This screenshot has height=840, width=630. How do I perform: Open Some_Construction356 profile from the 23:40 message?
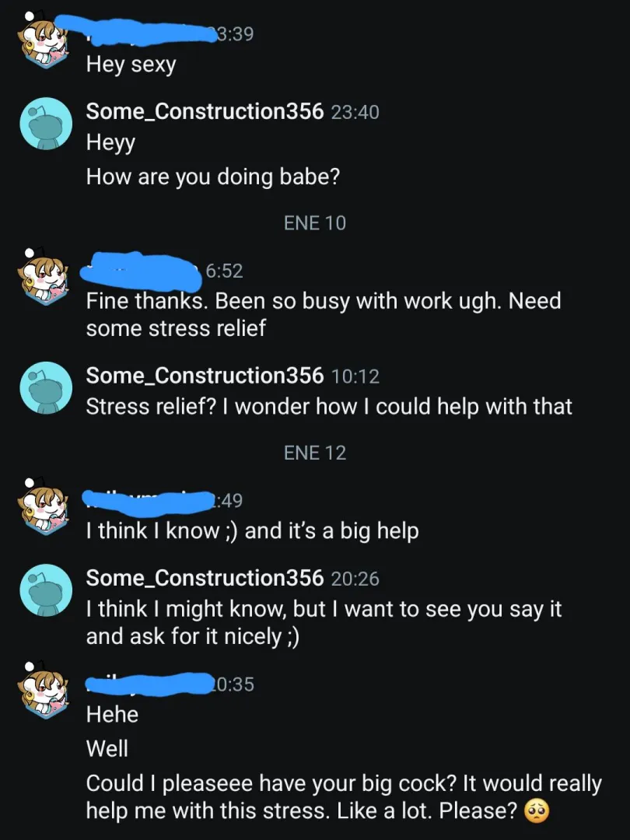pos(205,111)
